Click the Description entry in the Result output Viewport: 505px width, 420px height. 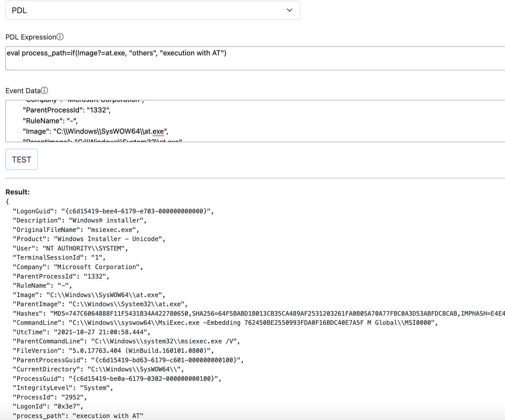[x=80, y=220]
